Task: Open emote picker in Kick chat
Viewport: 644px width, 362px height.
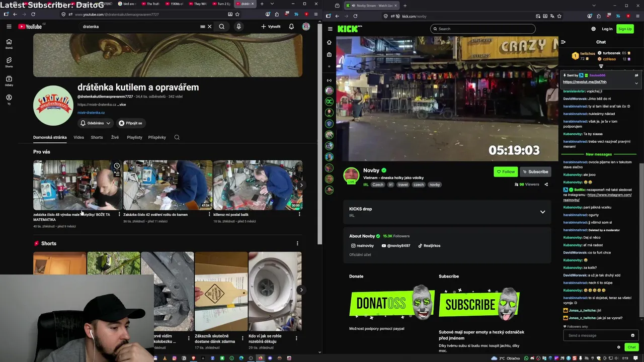Action: tap(632, 335)
